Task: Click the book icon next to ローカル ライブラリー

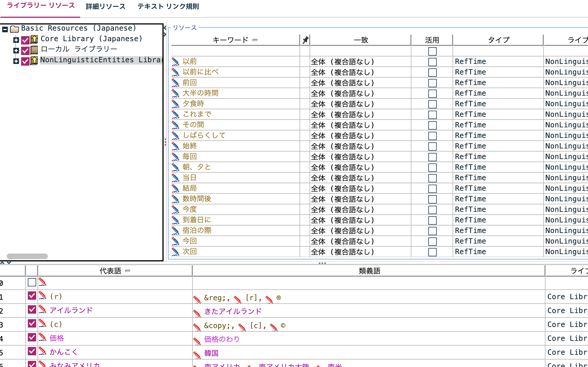Action: tap(34, 49)
